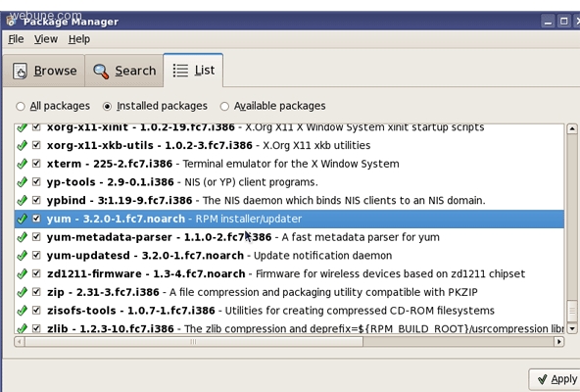Click the Browse tab icon
This screenshot has height=392, width=580.
click(x=20, y=71)
